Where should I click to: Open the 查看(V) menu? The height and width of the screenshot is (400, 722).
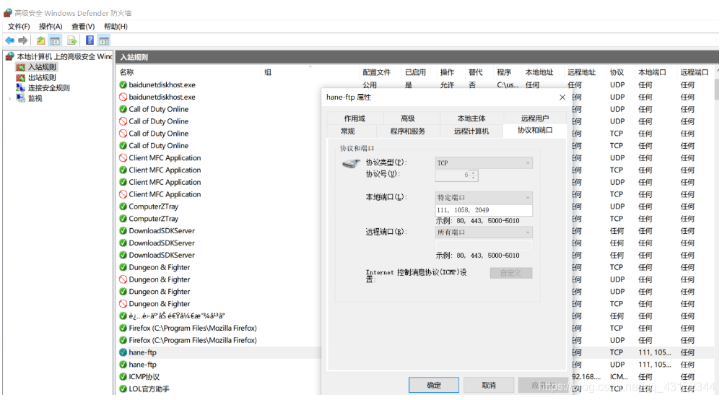83,26
